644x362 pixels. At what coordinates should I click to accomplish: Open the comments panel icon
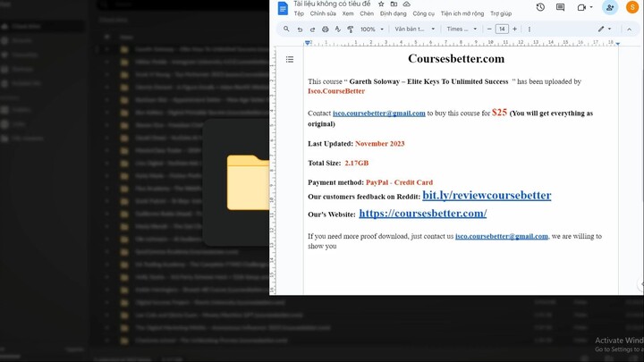pos(560,7)
